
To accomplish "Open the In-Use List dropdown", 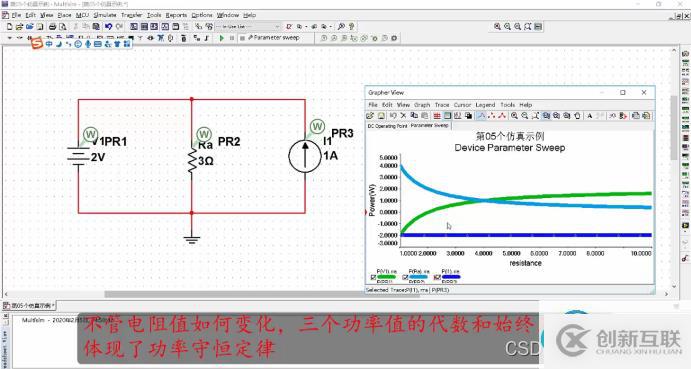I will pyautogui.click(x=249, y=27).
